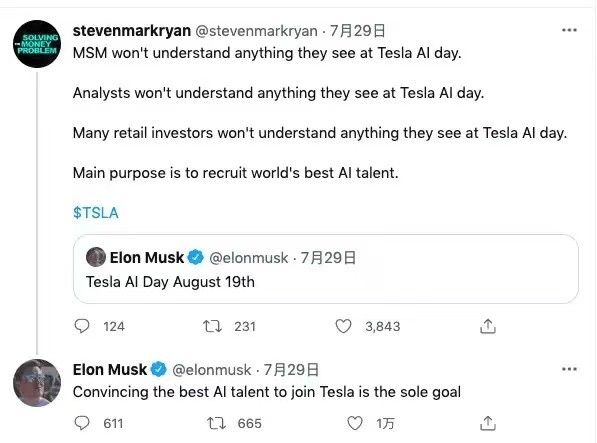Like the tweet with 3,843 likes
The image size is (597, 443).
(x=343, y=326)
